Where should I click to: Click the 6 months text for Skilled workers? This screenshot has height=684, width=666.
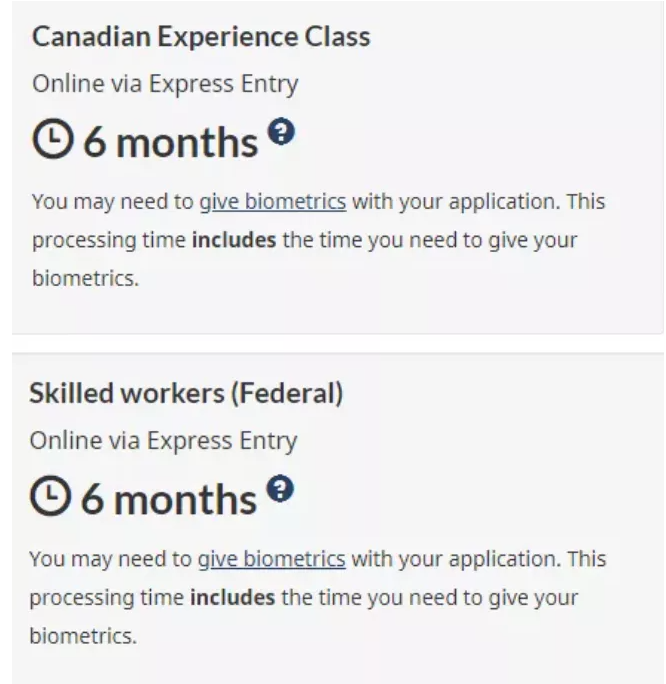170,498
